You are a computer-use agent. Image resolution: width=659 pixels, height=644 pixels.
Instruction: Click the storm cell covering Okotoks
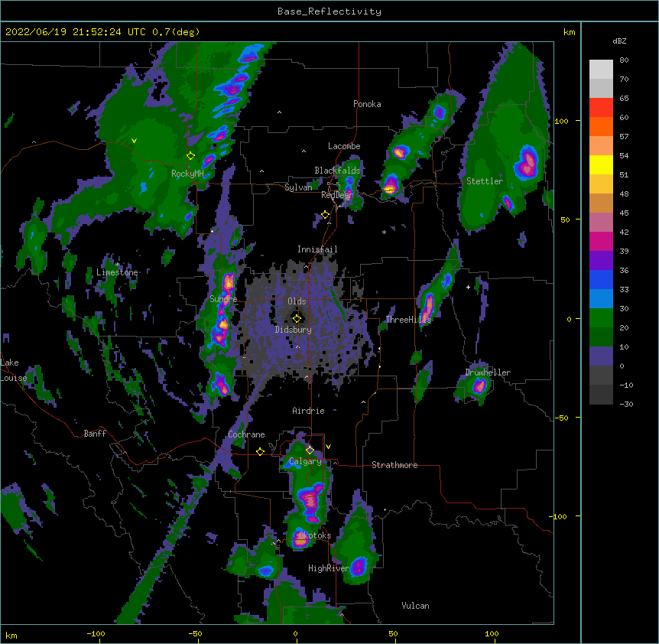[x=300, y=538]
